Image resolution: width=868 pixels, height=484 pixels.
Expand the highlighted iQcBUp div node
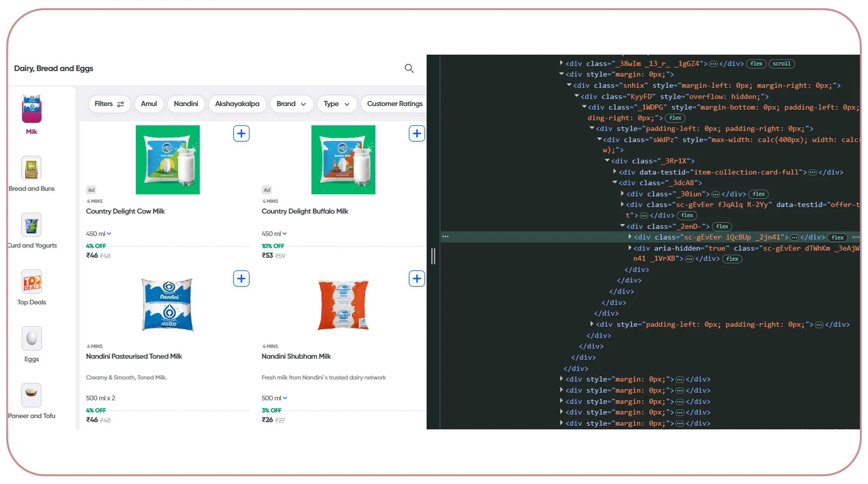pos(629,237)
